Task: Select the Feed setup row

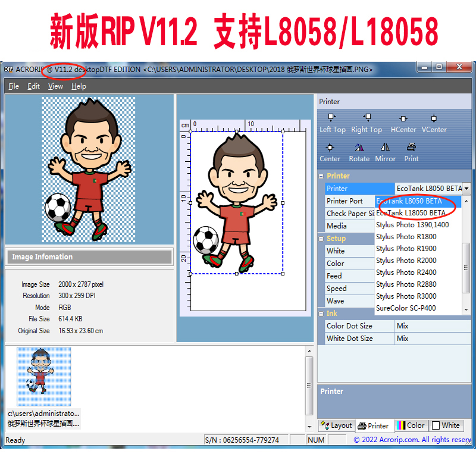Action: click(x=350, y=276)
